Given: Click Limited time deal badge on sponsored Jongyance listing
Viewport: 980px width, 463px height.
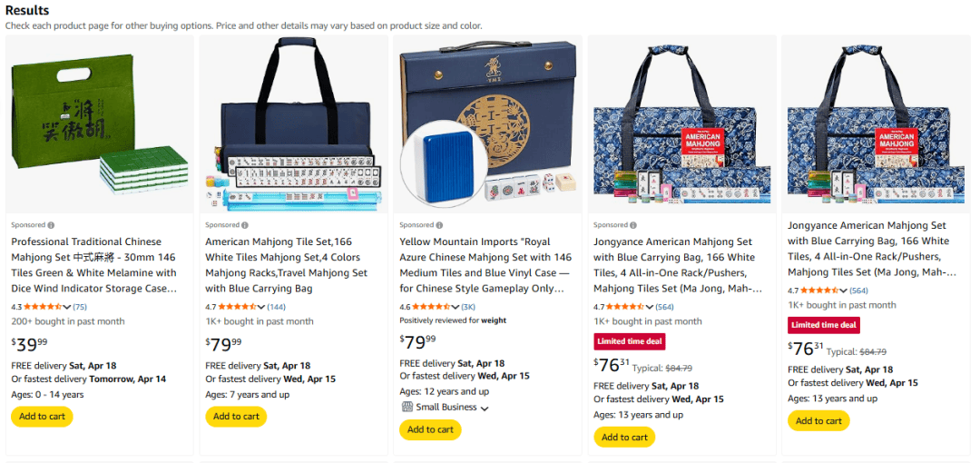Looking at the screenshot, I should point(630,341).
